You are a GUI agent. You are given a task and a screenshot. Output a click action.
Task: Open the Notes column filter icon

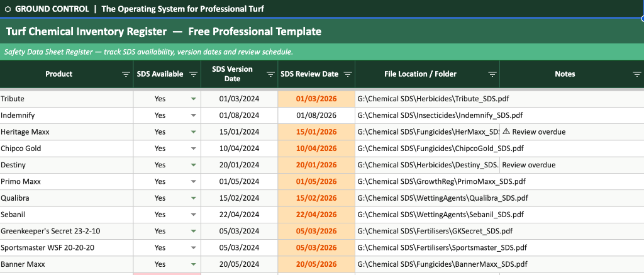tap(637, 74)
